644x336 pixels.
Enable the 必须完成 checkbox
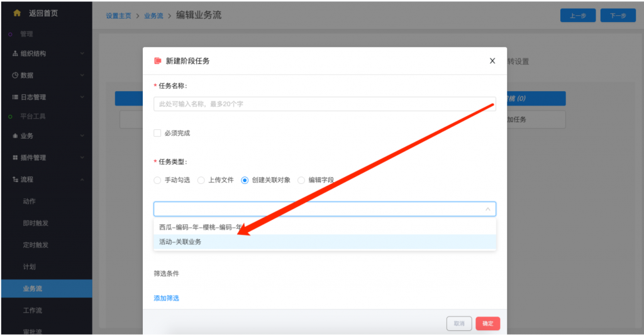pos(157,133)
